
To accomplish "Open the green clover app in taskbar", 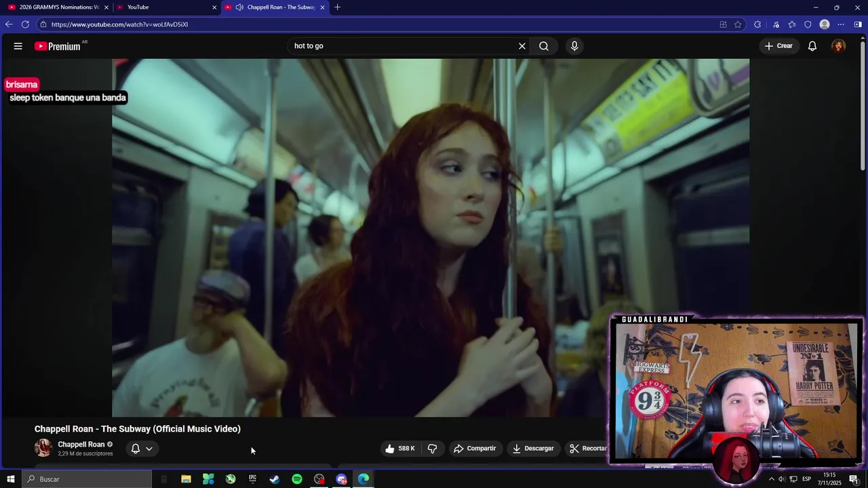I will tap(208, 479).
